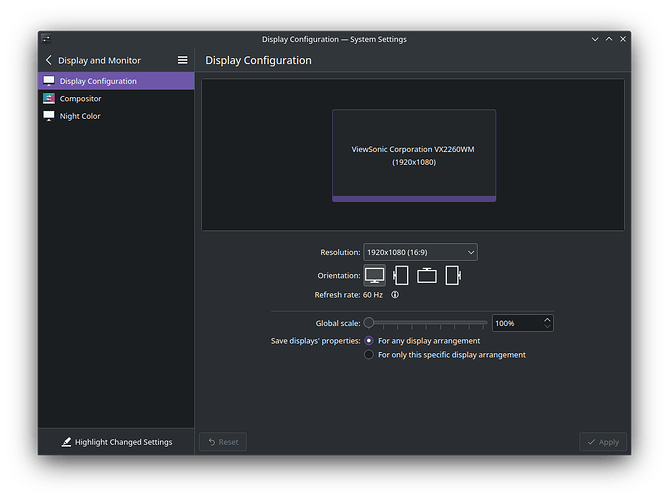Viewport: 669px width, 500px height.
Task: Click the refresh rate info icon
Action: pos(395,295)
